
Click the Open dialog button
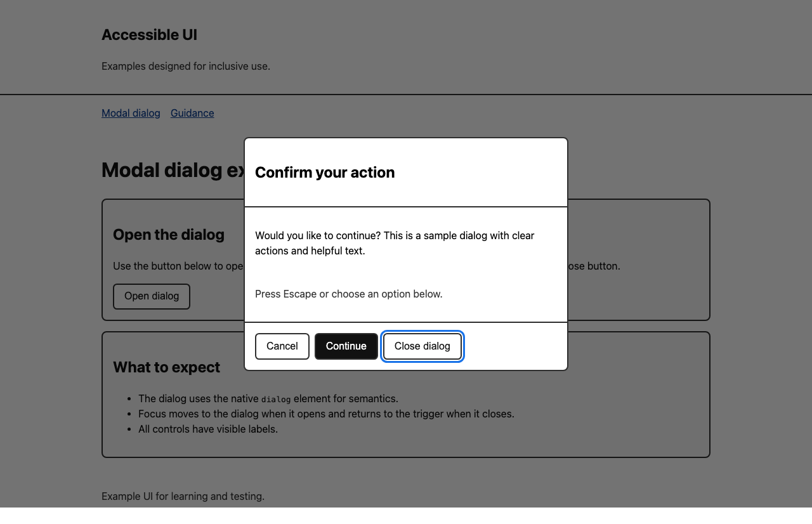tap(151, 296)
